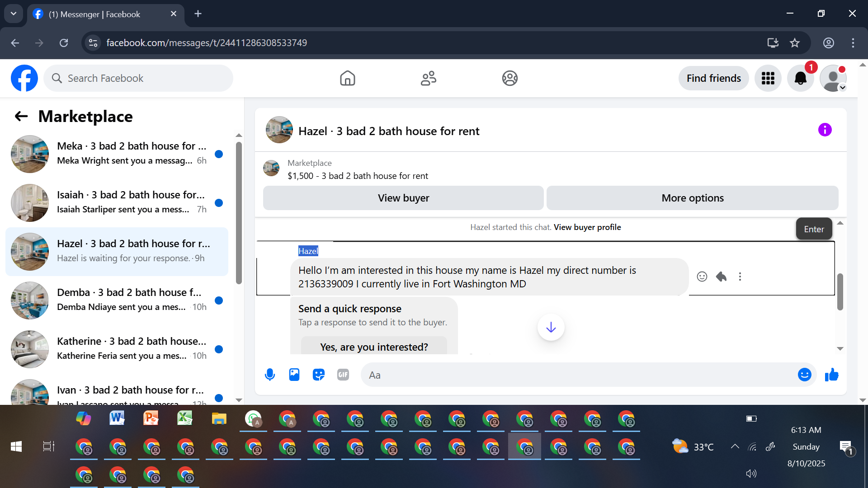Open more options for Hazel's message
The width and height of the screenshot is (868, 488).
click(740, 277)
